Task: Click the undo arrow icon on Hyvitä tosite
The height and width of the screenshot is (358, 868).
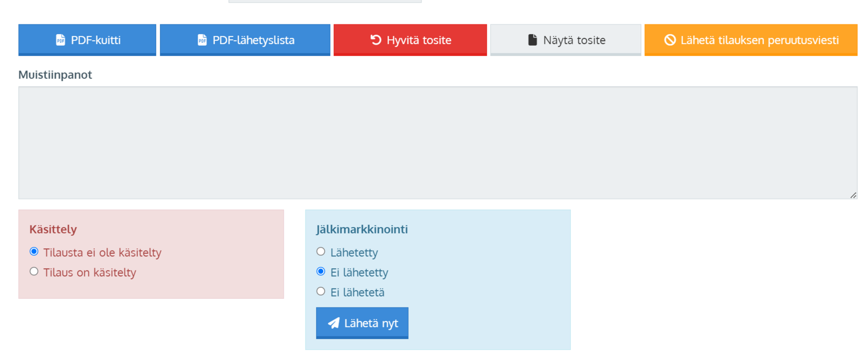Action: (x=375, y=39)
